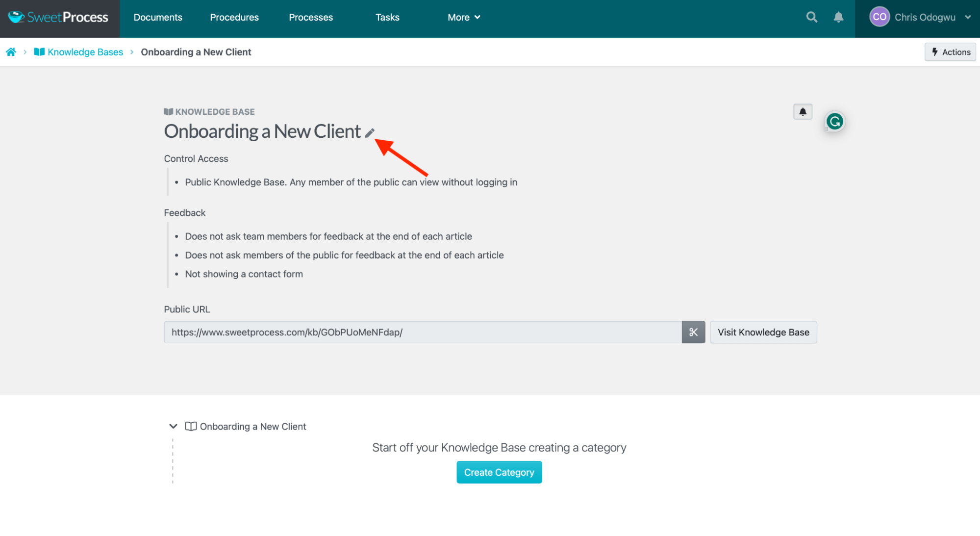Go home using the breadcrumb house icon
Screen dimensions: 980x536
coord(11,51)
